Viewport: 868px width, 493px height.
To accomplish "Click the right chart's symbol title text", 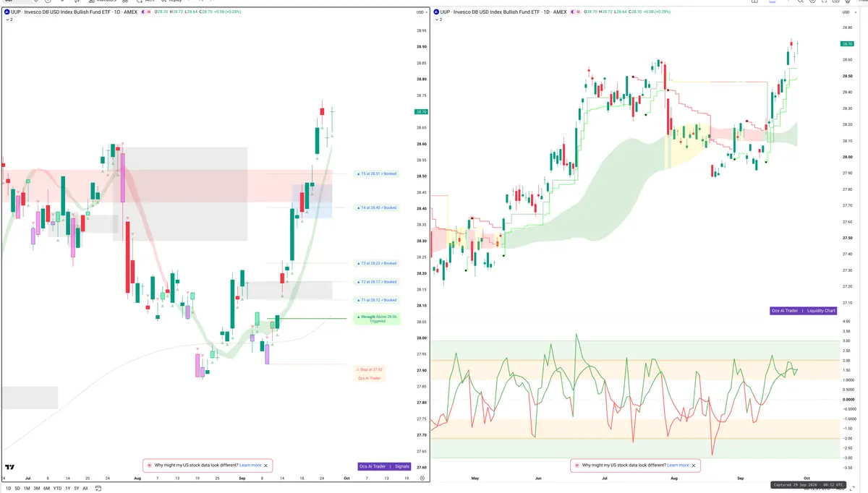I will (x=504, y=12).
